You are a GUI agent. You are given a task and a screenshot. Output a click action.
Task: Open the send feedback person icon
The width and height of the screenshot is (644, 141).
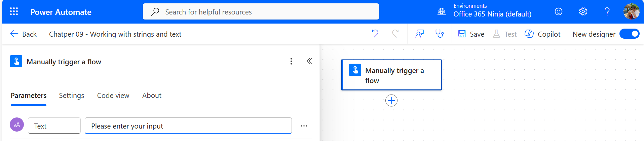419,34
